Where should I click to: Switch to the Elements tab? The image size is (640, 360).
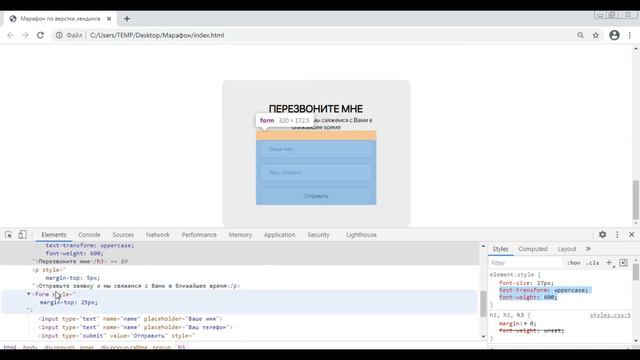(53, 235)
